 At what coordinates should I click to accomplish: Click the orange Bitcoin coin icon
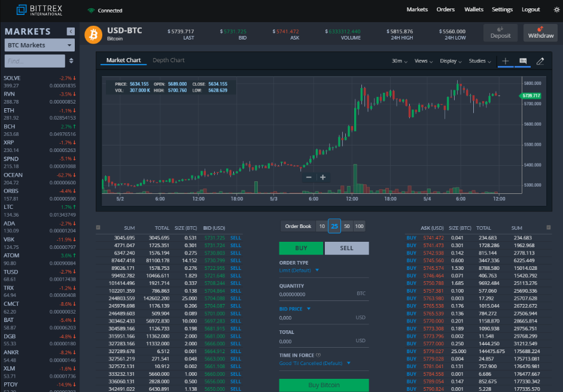[x=93, y=35]
